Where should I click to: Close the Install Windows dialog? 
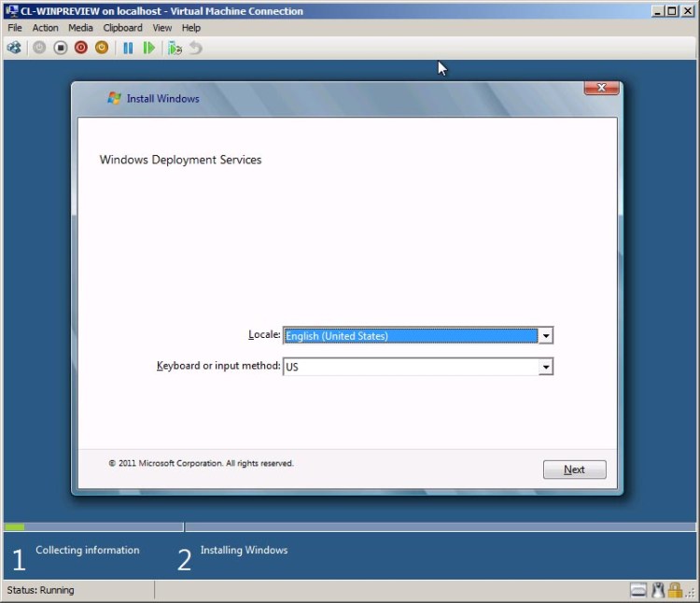601,88
